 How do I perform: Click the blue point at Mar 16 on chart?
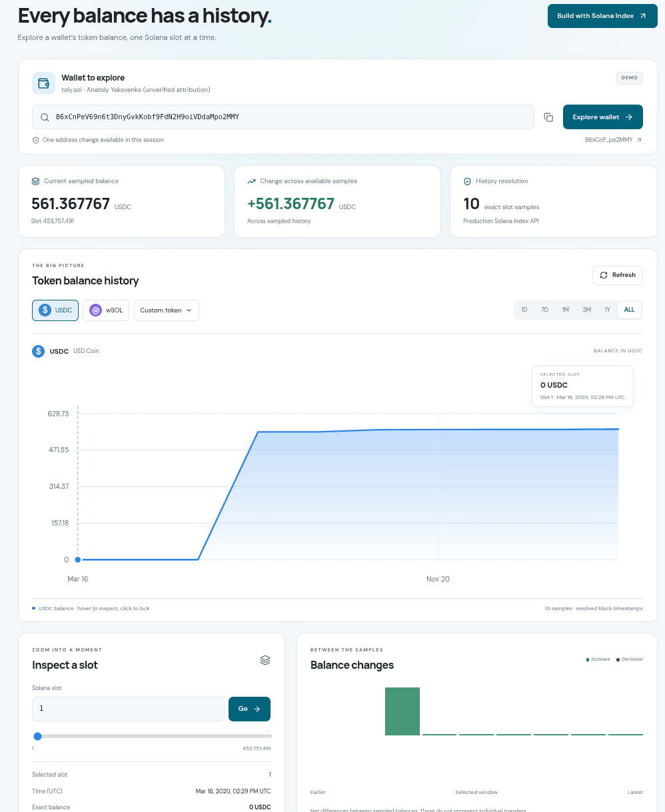(x=78, y=560)
